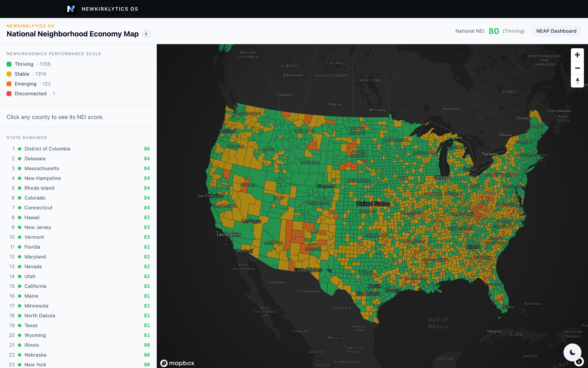Select Maine in state rankings
Viewport: 588px width, 368px height.
pos(78,296)
